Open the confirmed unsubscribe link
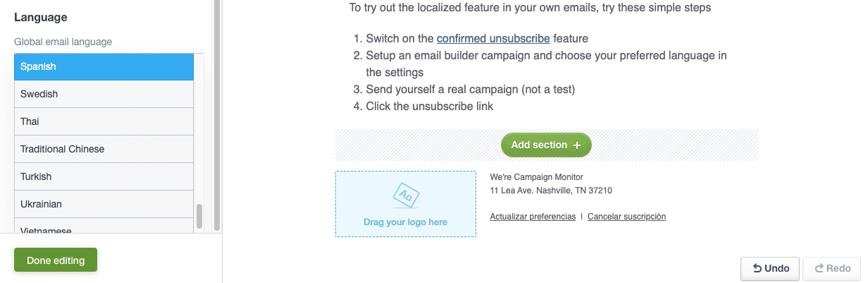The image size is (868, 283). click(x=493, y=38)
